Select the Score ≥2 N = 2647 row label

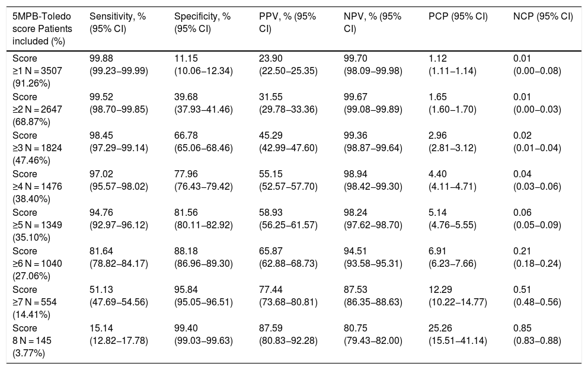tap(39, 108)
